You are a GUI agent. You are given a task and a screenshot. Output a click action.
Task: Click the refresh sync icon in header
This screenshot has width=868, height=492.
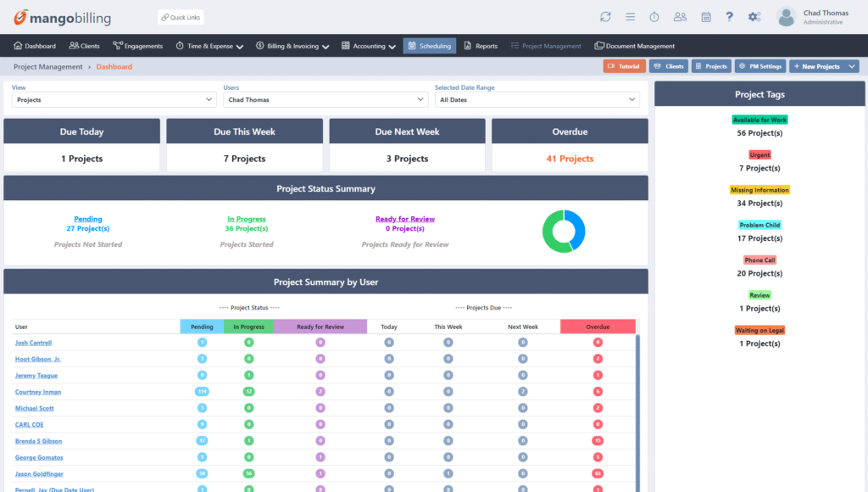605,17
